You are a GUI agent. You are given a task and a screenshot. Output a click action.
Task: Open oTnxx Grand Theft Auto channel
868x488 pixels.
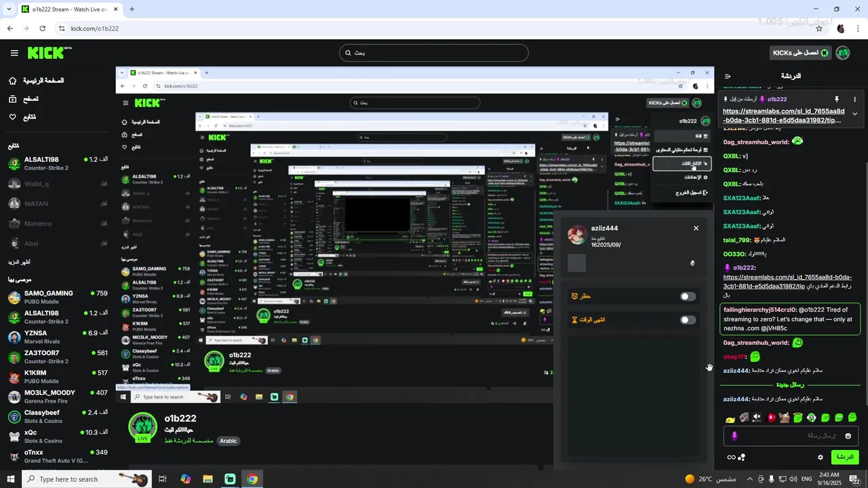click(58, 456)
